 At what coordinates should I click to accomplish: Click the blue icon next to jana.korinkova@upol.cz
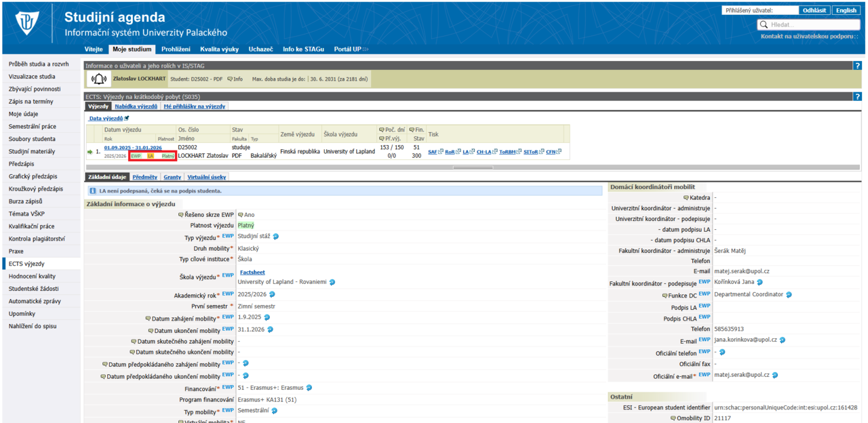tap(782, 340)
